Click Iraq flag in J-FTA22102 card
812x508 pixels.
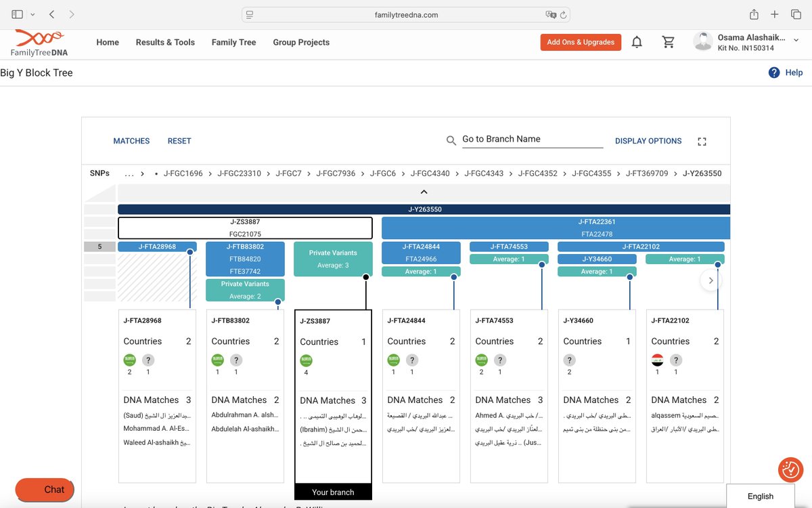coord(657,360)
